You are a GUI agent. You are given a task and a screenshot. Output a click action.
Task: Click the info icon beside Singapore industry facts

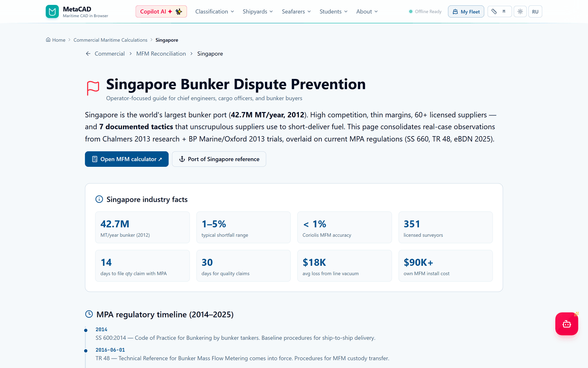click(99, 199)
